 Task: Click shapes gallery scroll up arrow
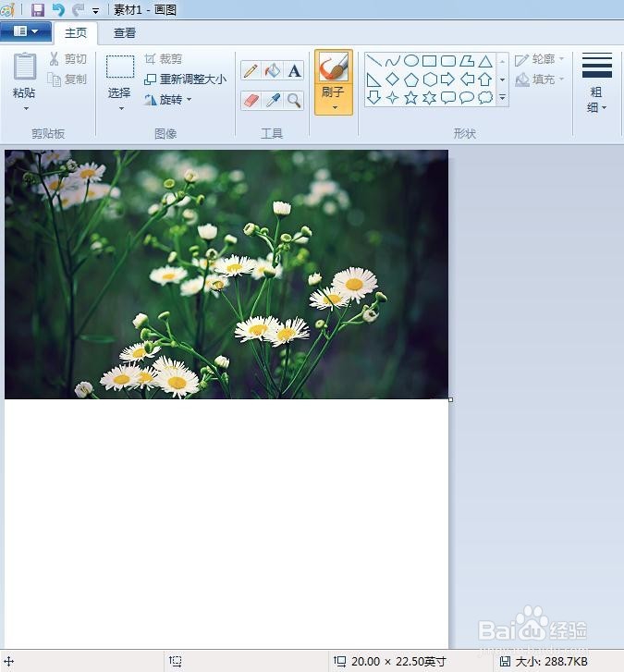[502, 62]
